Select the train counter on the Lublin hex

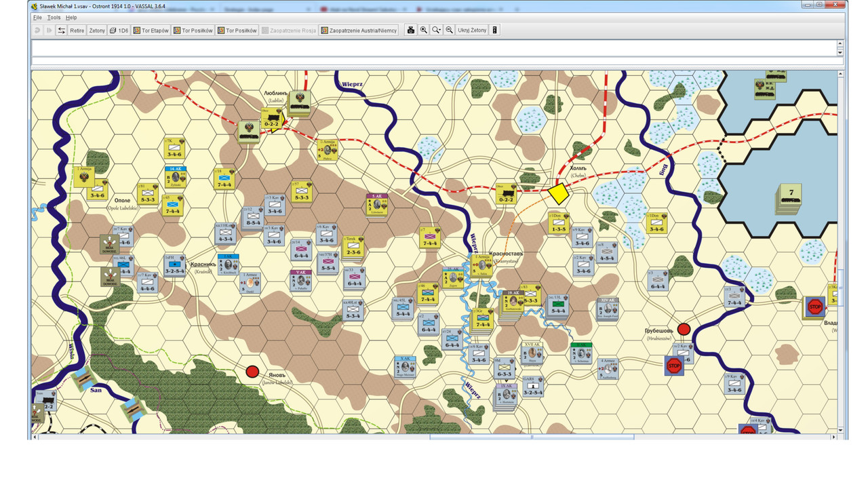pyautogui.click(x=299, y=103)
